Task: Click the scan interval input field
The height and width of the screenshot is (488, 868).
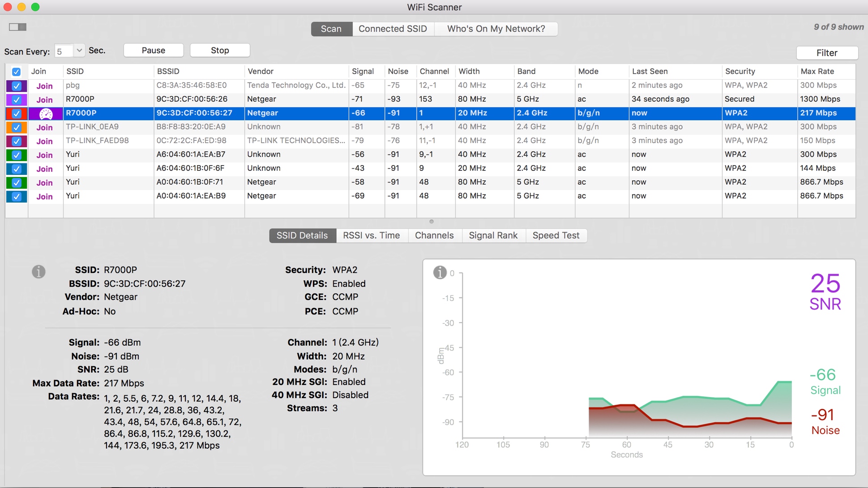Action: pos(63,51)
